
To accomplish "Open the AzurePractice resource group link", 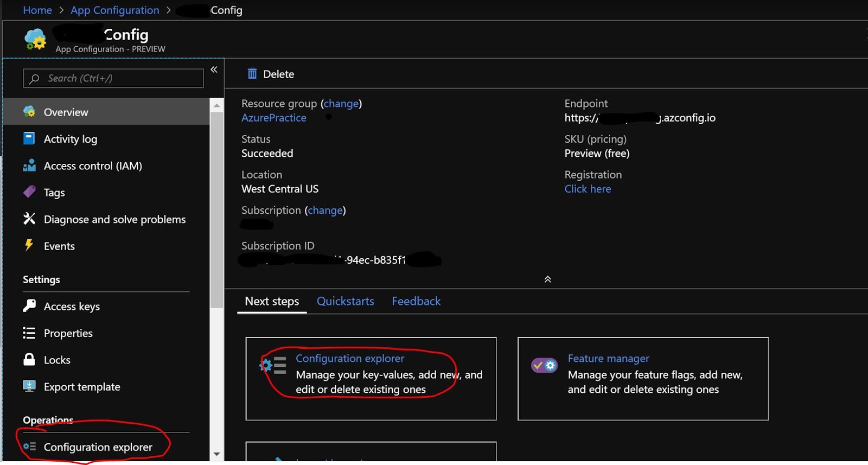I will tap(273, 118).
